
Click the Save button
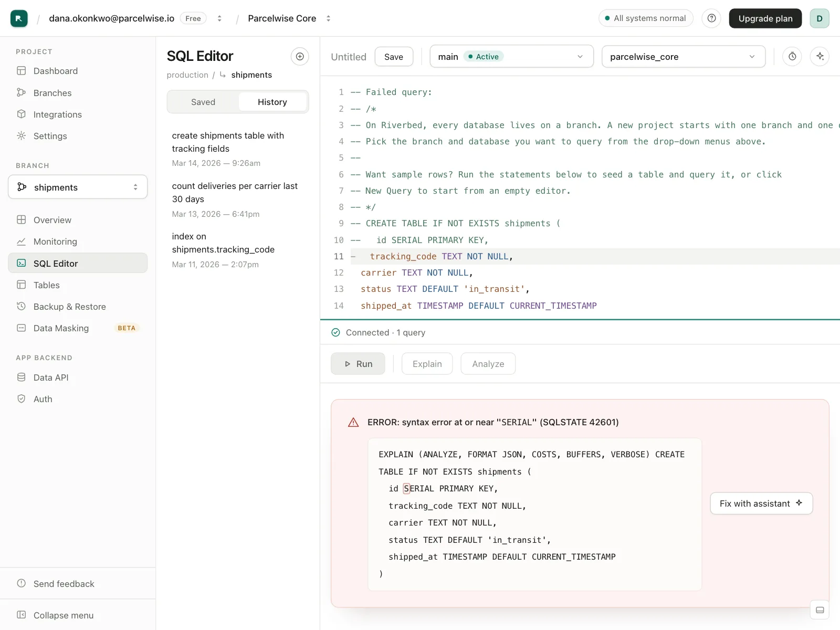coord(394,57)
